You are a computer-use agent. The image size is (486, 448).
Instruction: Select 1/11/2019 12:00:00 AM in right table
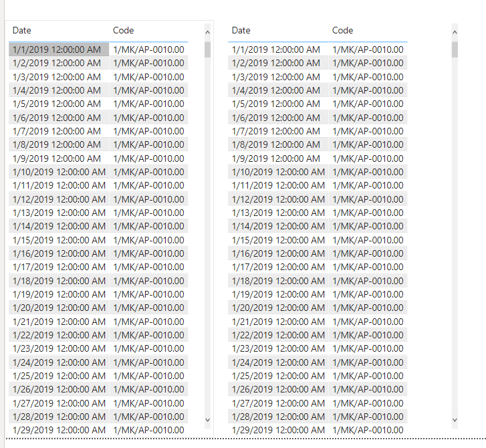(278, 185)
